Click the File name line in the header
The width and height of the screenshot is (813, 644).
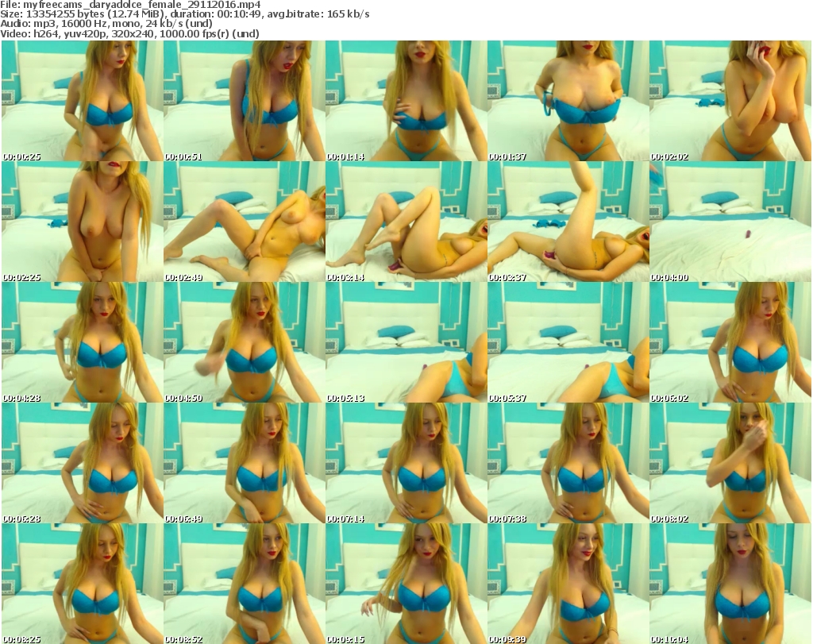130,5
